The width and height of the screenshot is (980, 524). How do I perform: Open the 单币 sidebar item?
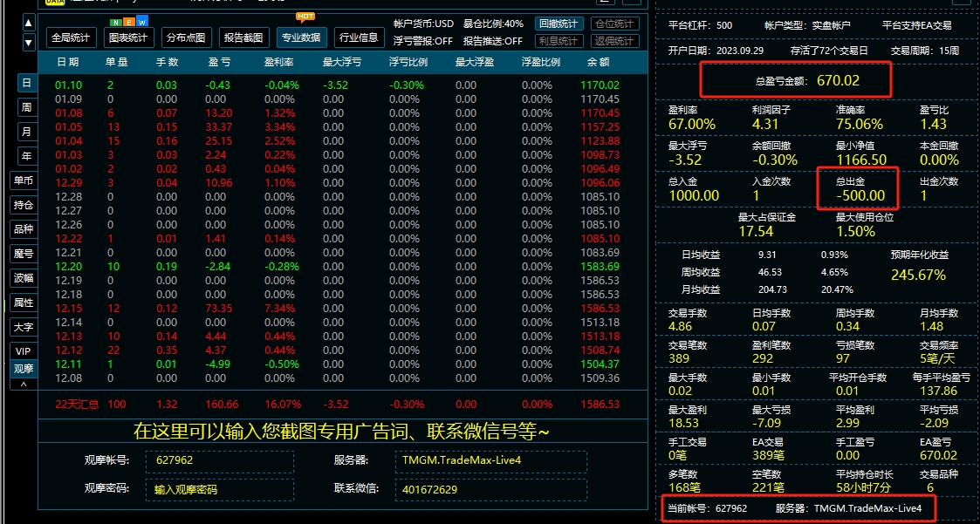click(x=24, y=180)
